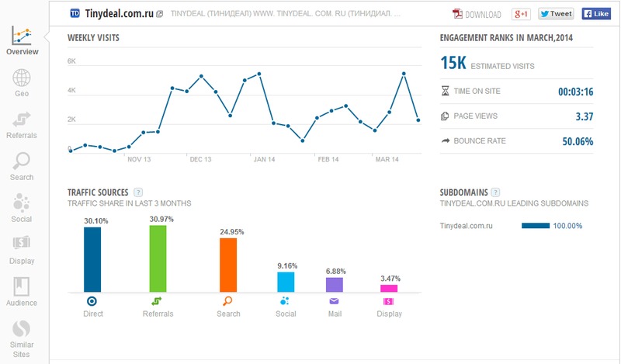
Task: Click the Google +1 button
Action: pos(521,14)
